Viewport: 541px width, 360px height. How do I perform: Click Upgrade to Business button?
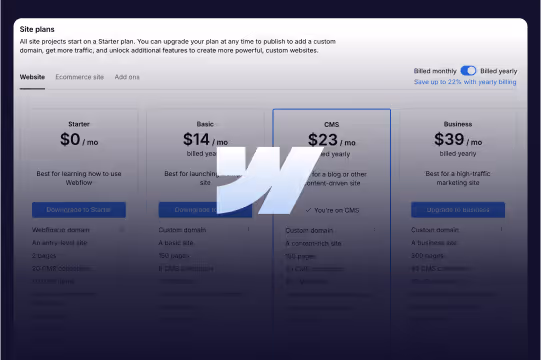point(458,210)
